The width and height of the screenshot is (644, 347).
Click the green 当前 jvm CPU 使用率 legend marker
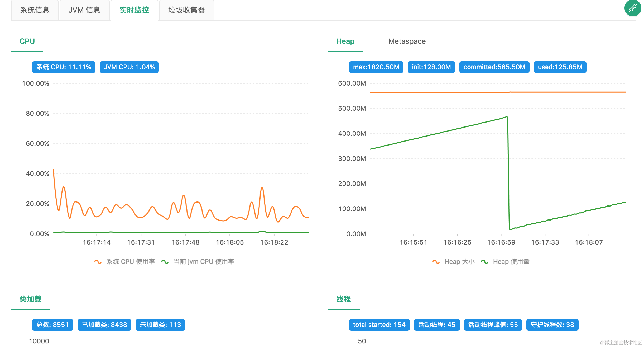(165, 261)
